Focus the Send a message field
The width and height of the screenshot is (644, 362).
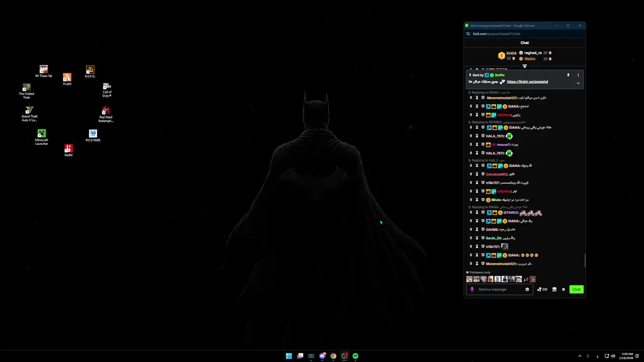(x=500, y=290)
